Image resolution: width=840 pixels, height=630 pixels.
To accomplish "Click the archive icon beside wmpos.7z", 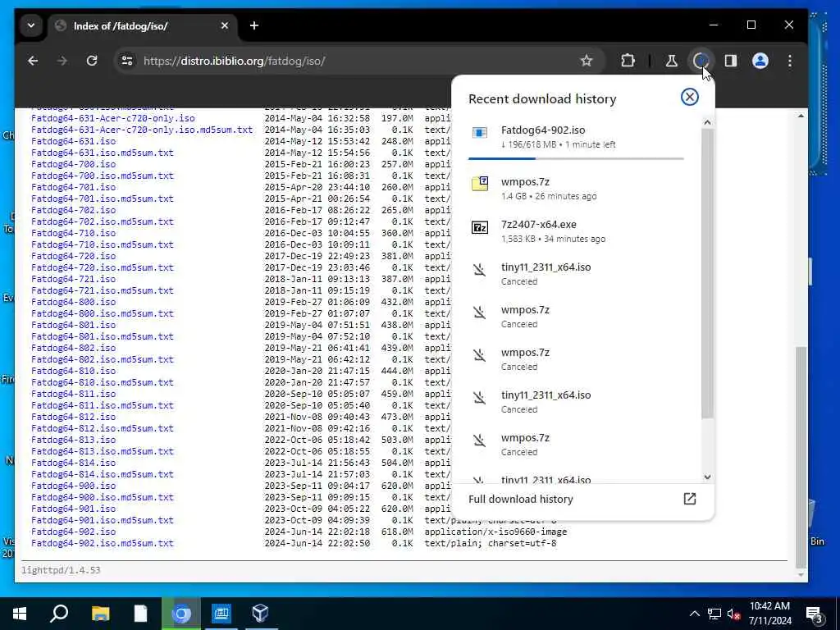I will tap(479, 184).
